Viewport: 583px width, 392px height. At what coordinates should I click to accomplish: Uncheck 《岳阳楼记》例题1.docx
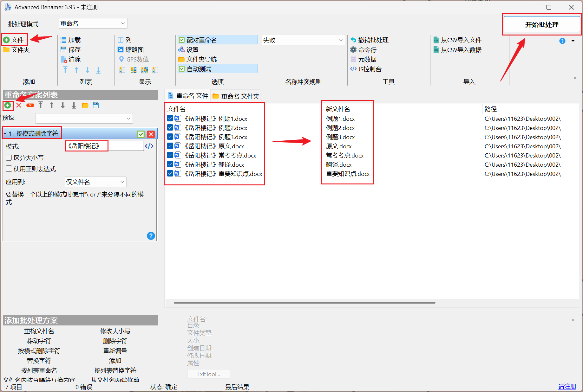tap(170, 119)
